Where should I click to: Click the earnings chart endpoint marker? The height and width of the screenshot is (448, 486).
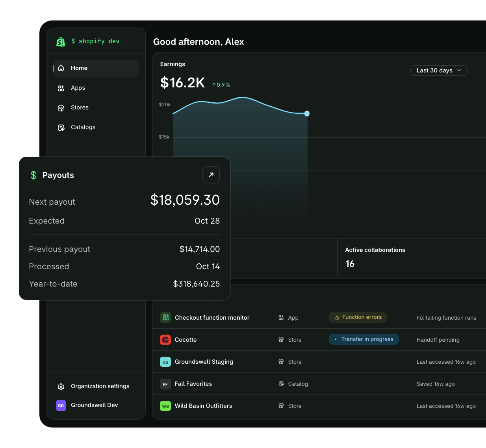coord(307,113)
